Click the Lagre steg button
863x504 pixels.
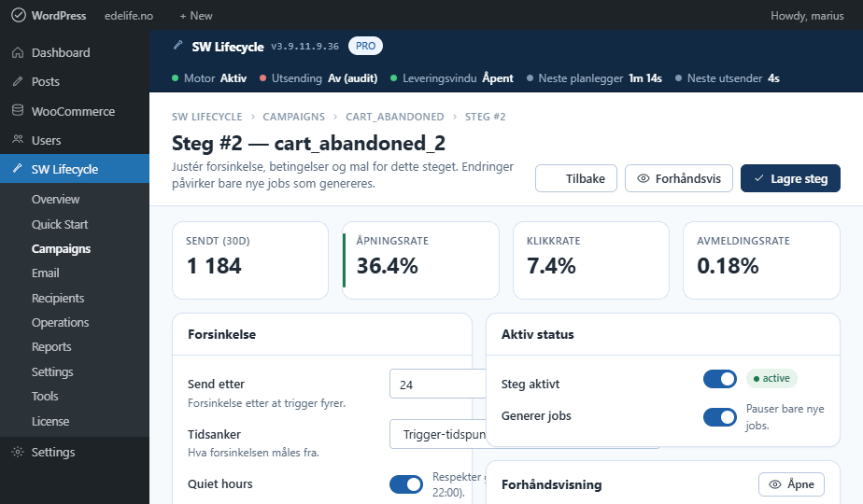coord(790,178)
